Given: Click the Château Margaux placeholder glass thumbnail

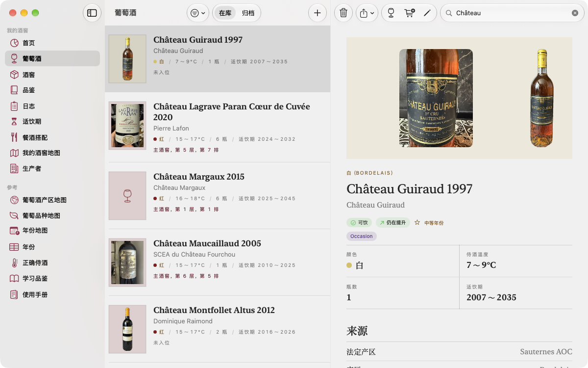Looking at the screenshot, I should pyautogui.click(x=127, y=196).
